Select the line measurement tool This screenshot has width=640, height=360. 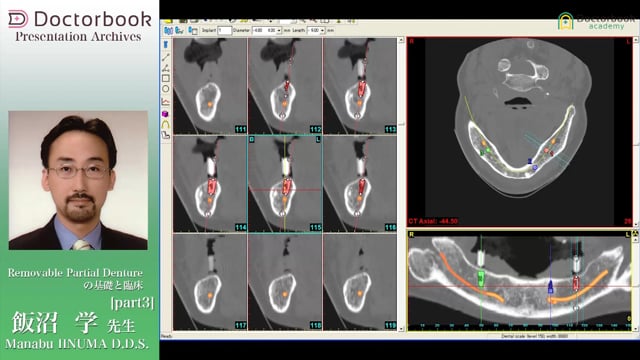pyautogui.click(x=166, y=57)
